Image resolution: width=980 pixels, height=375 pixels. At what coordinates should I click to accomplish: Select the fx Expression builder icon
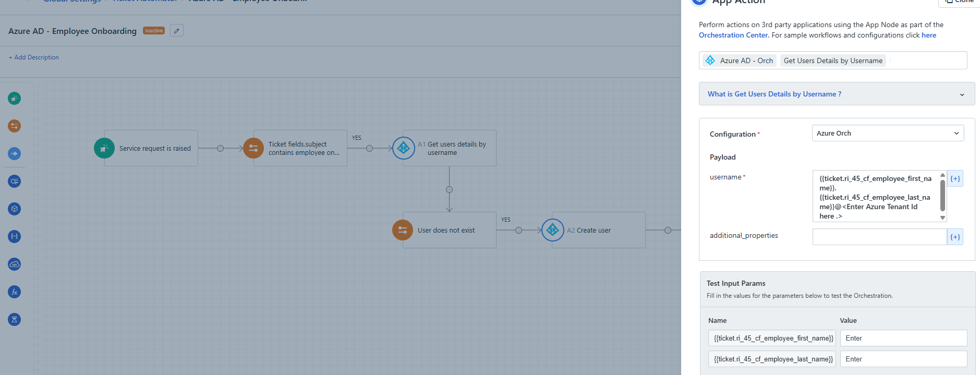pos(15,292)
